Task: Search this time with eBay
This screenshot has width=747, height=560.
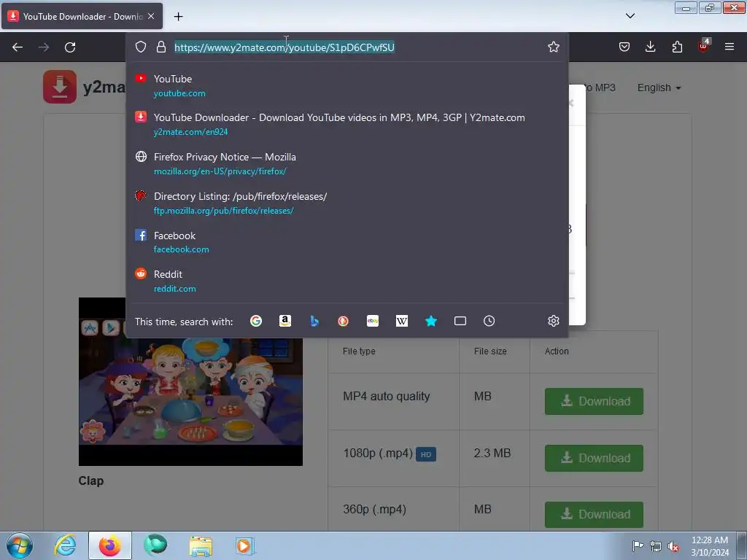Action: coord(373,321)
